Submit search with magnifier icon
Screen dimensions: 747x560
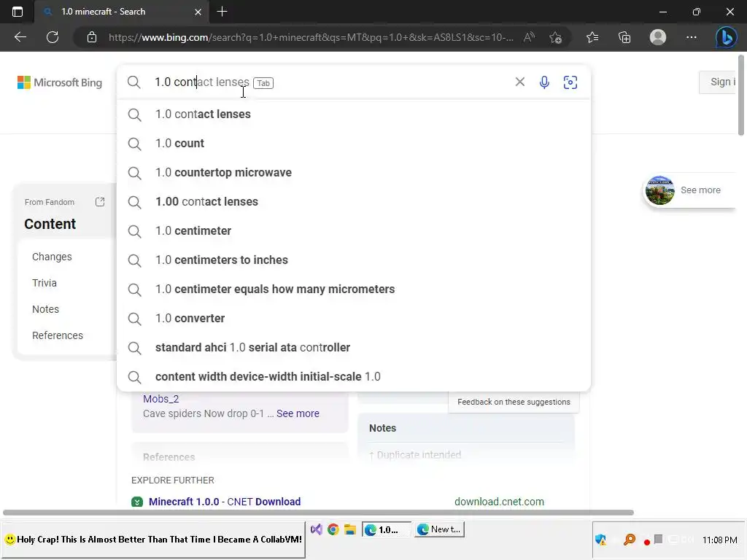[134, 82]
